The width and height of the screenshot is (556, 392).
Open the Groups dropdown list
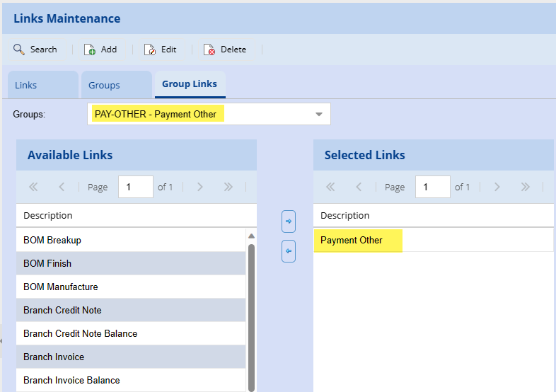(x=318, y=114)
